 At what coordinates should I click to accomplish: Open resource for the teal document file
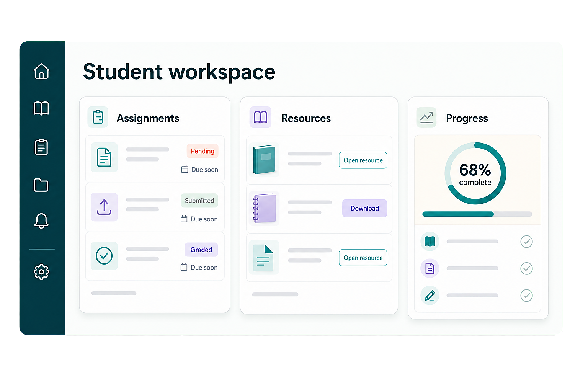[363, 258]
